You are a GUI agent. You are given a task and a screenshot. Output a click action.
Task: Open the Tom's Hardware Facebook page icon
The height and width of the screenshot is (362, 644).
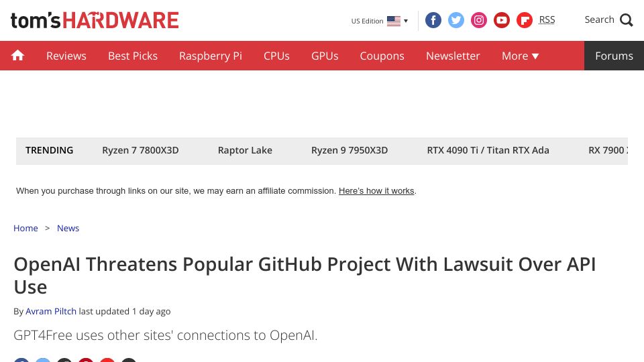click(433, 20)
